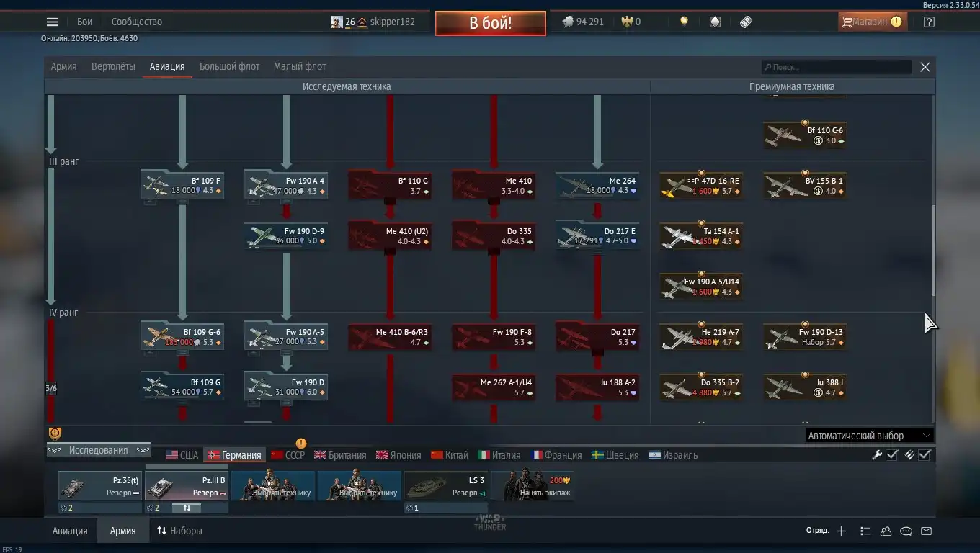Switch to the Вертолёты research tab
This screenshot has height=553, width=980.
coord(113,66)
